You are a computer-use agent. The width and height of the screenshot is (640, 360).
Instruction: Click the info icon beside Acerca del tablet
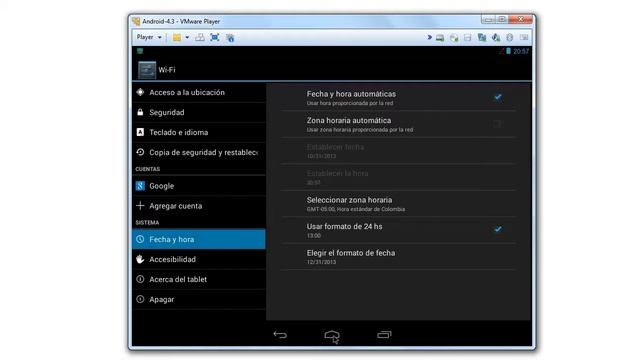pos(140,279)
